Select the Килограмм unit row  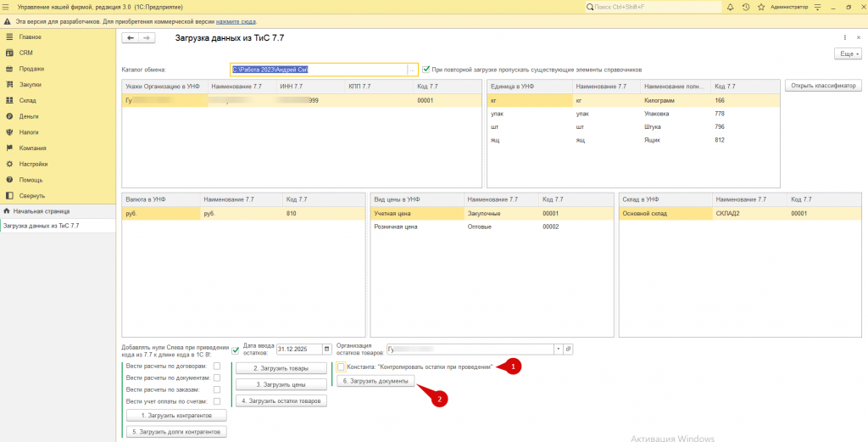pyautogui.click(x=633, y=101)
